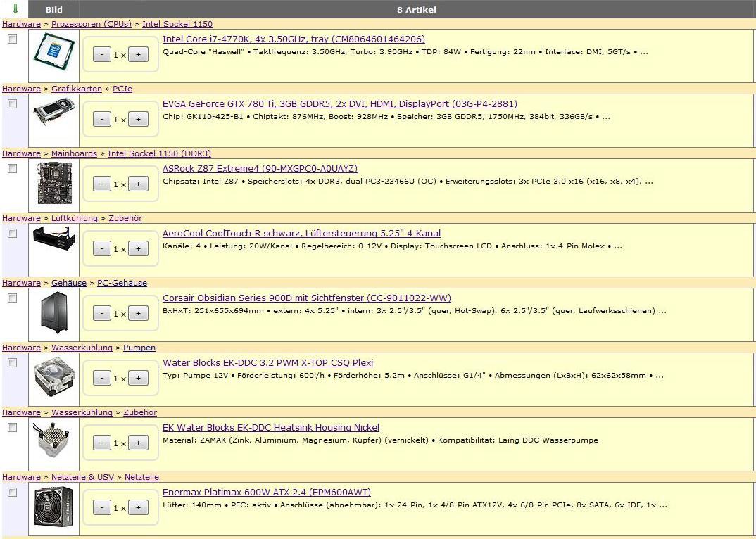Select the EK-DDC 3.2 PWM pump checkbox
This screenshot has height=539, width=756.
(13, 362)
